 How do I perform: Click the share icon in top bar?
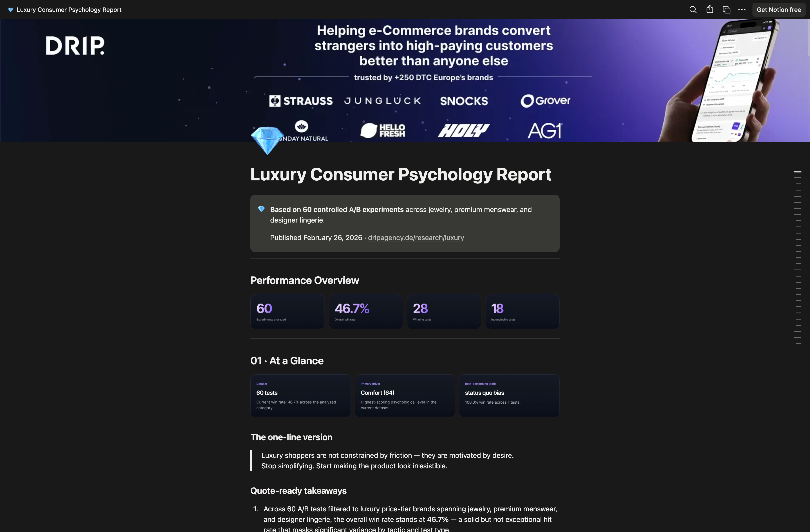[710, 9]
